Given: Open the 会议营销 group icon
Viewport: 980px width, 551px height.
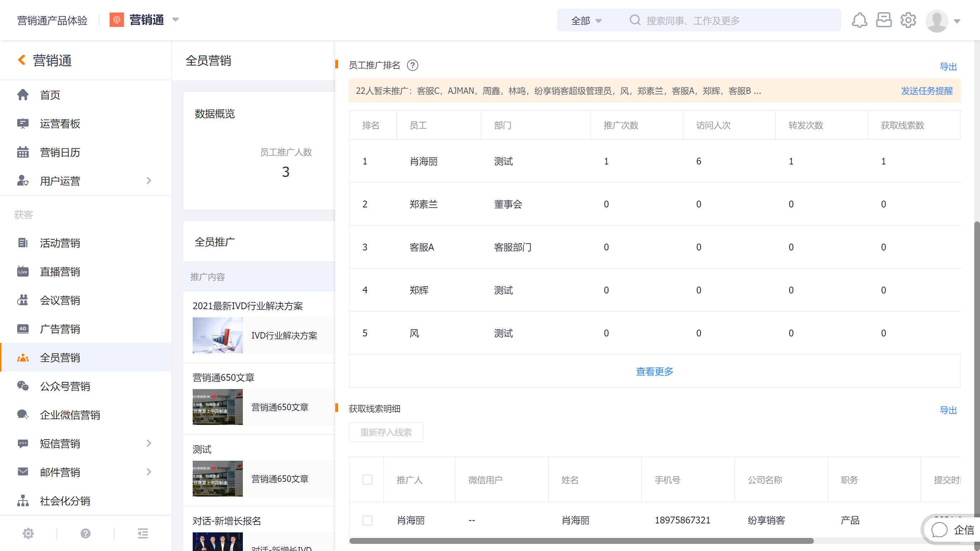Looking at the screenshot, I should pyautogui.click(x=23, y=300).
